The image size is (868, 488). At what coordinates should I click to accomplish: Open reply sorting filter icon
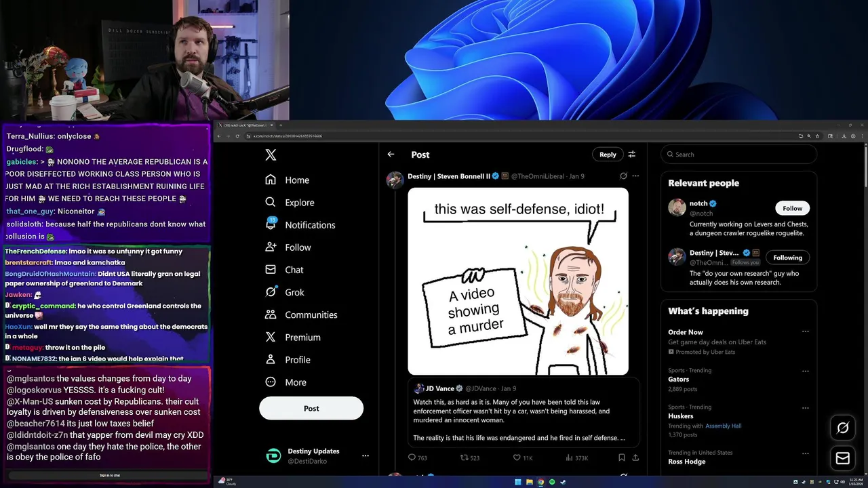click(631, 155)
